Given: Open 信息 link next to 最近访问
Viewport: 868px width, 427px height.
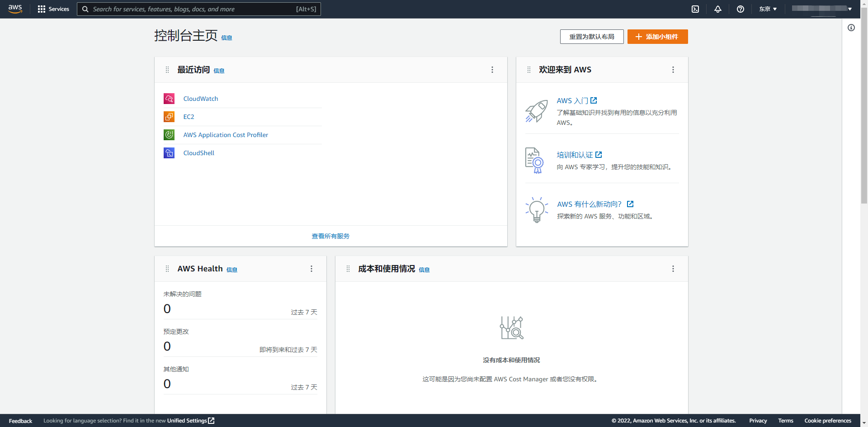Looking at the screenshot, I should click(x=219, y=71).
